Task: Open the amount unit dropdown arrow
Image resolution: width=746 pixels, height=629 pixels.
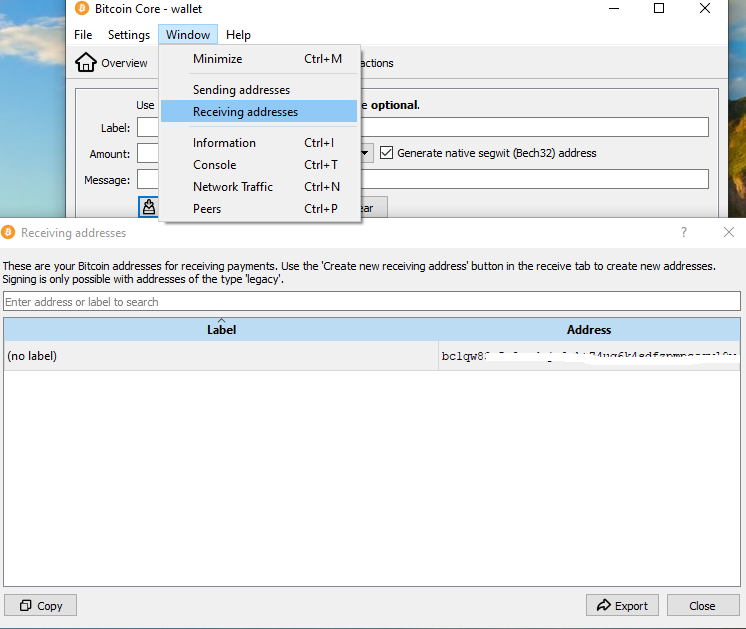Action: coord(365,153)
